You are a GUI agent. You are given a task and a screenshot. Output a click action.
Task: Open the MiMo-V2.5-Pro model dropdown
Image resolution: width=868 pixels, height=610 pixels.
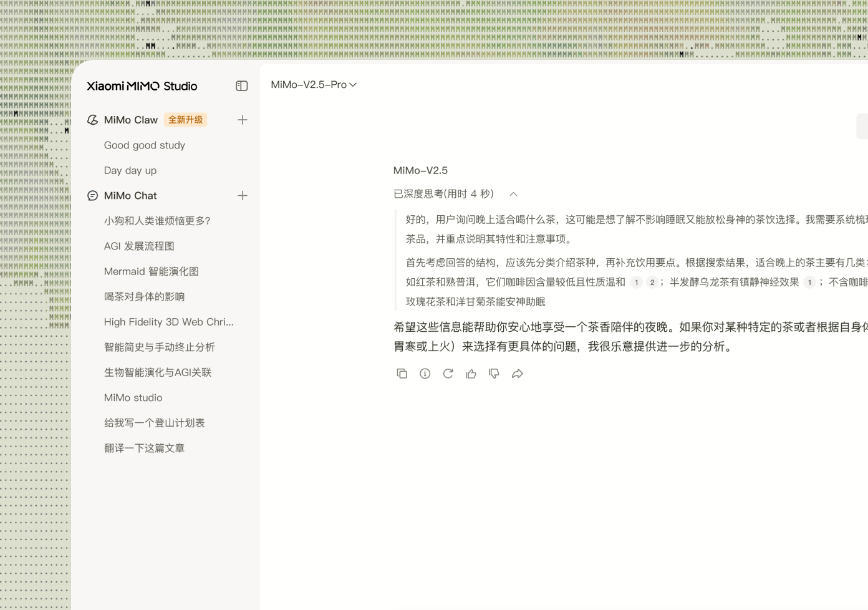(x=314, y=85)
